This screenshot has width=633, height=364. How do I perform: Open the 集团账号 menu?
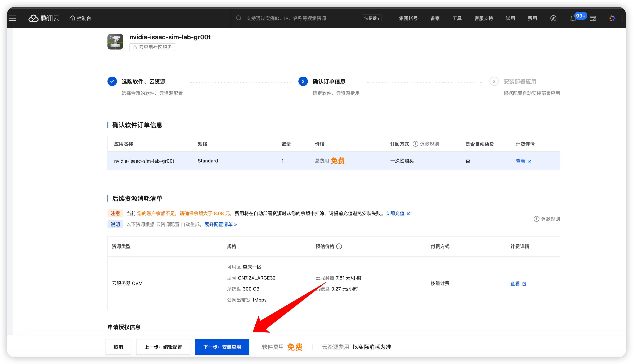(408, 18)
